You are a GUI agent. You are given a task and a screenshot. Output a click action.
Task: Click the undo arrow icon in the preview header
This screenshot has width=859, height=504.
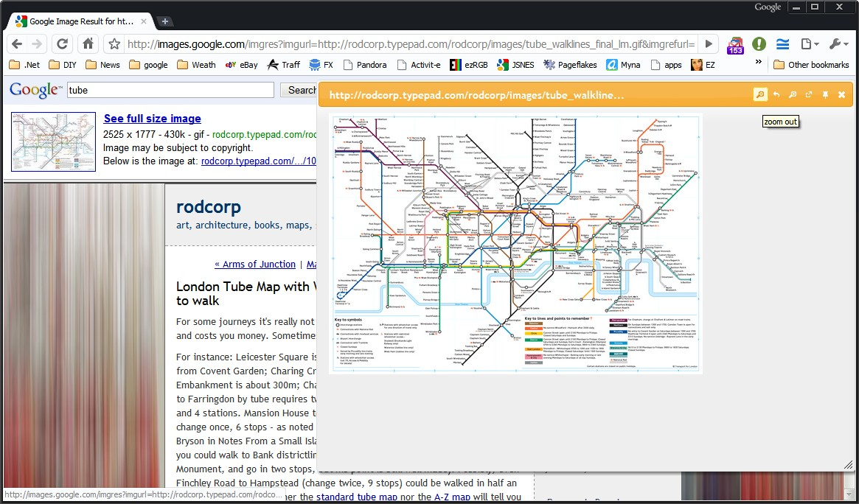[x=776, y=94]
